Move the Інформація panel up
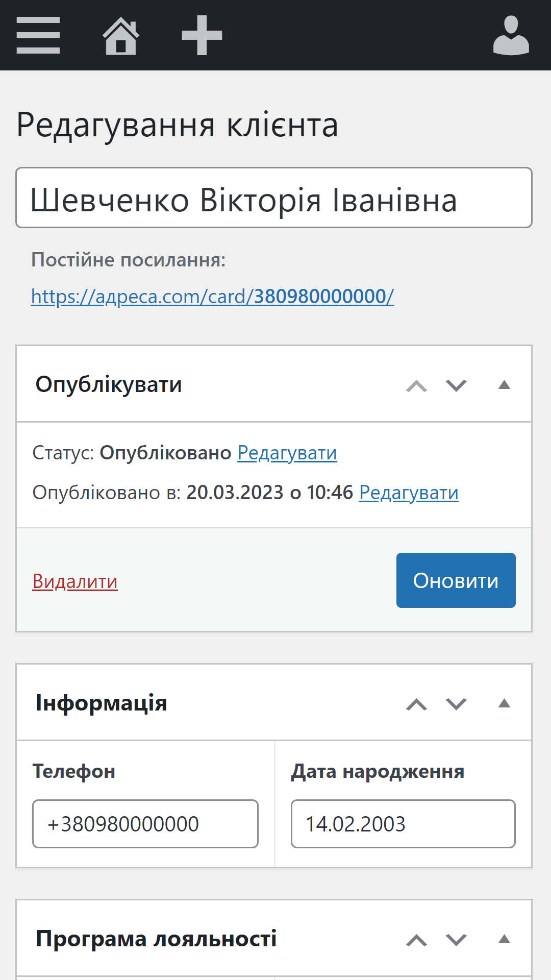The image size is (551, 980). (x=416, y=704)
